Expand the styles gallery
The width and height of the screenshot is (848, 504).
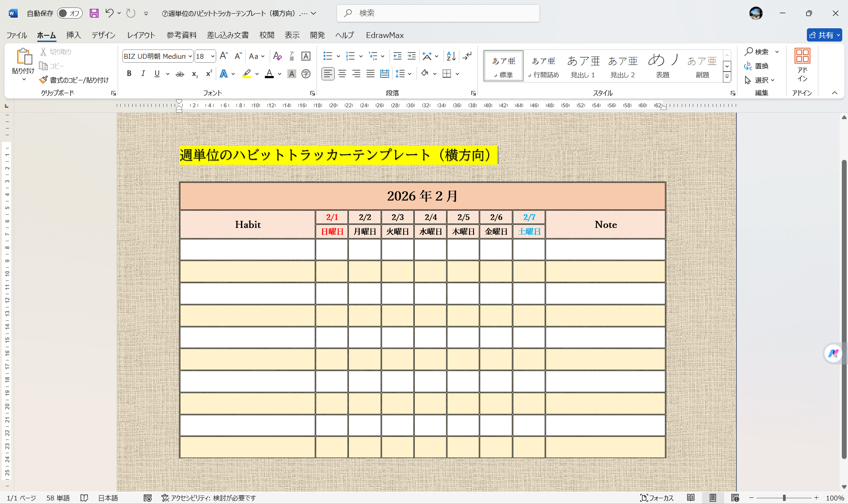tap(727, 76)
